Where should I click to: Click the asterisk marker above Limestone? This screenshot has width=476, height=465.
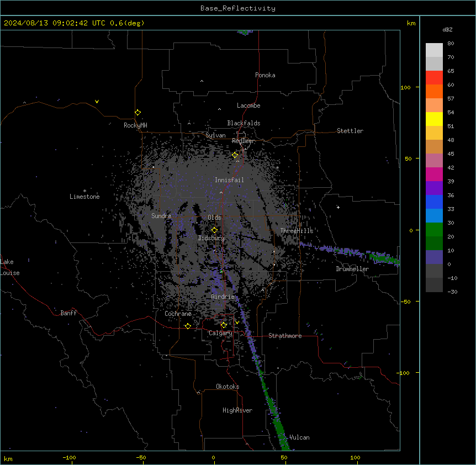(x=84, y=191)
